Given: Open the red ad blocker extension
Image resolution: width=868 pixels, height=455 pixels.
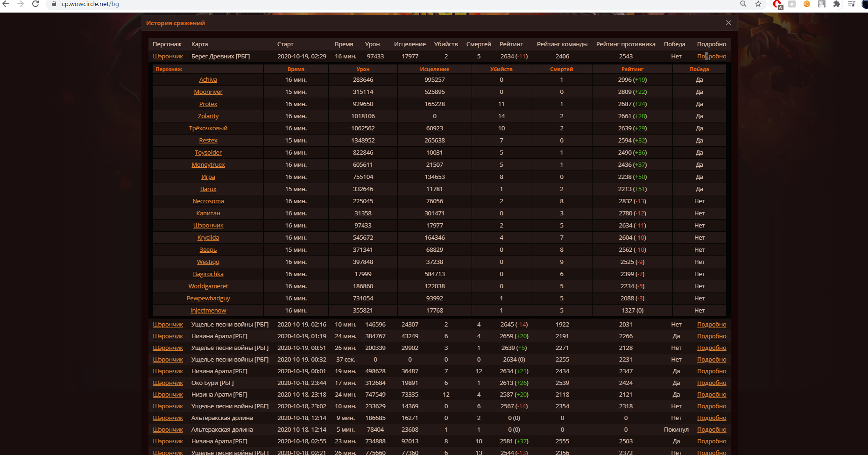Looking at the screenshot, I should click(777, 4).
